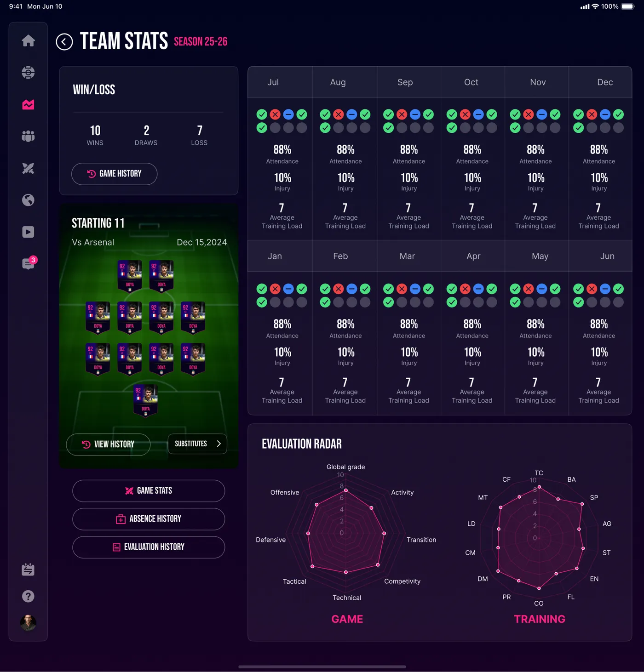Toggle a green win marker under December

pos(578,114)
